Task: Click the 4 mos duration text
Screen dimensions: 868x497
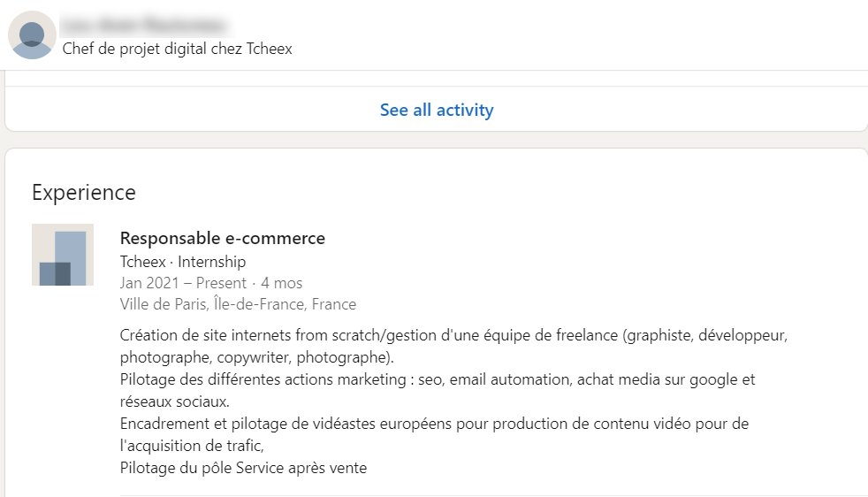Action: (282, 283)
